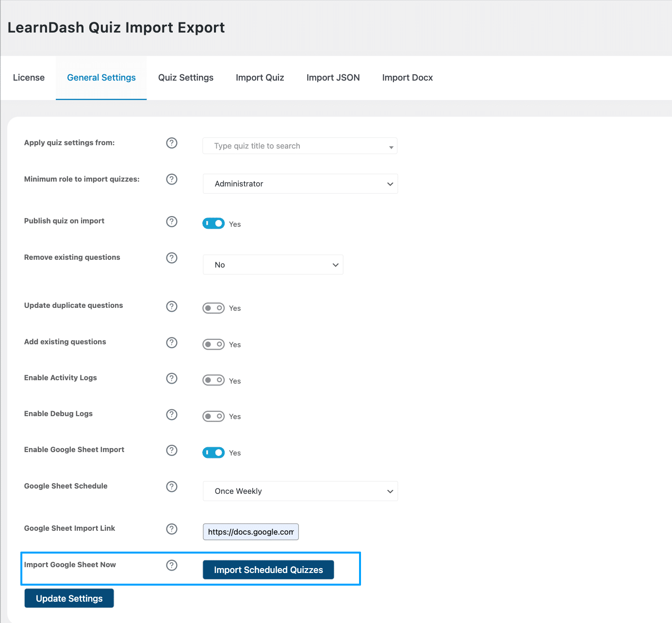Viewport: 672px width, 623px height.
Task: Click the Import Google Sheet Now label
Action: [70, 565]
